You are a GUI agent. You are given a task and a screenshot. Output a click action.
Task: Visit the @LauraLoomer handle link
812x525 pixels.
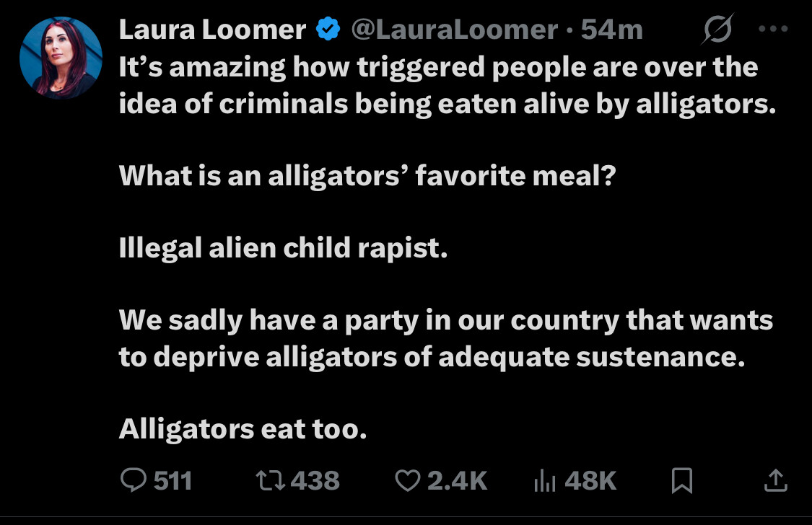pos(455,30)
